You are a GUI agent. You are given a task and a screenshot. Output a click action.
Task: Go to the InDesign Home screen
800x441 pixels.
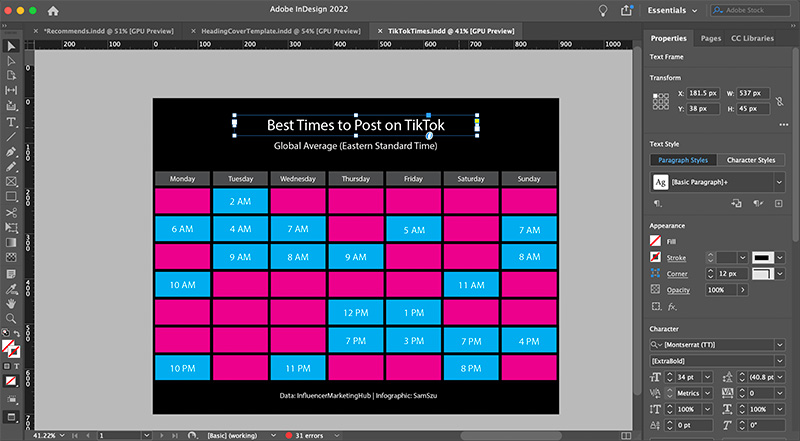click(x=53, y=11)
